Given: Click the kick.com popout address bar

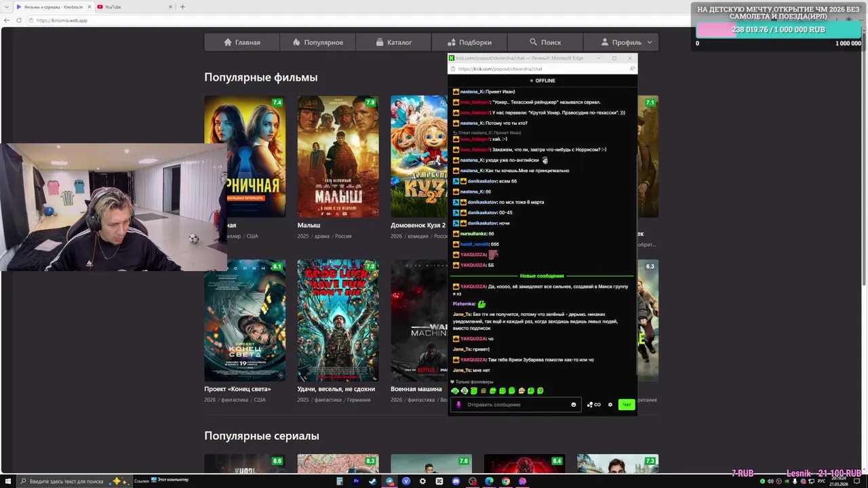Looking at the screenshot, I should tap(539, 68).
